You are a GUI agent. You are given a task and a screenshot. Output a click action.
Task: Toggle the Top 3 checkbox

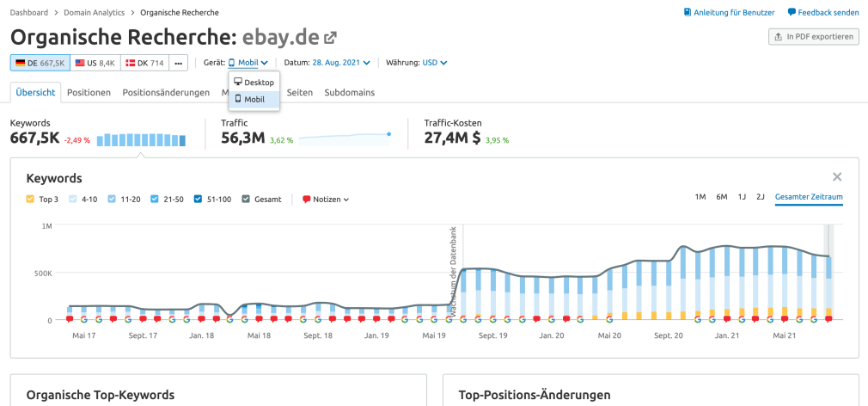[30, 200]
